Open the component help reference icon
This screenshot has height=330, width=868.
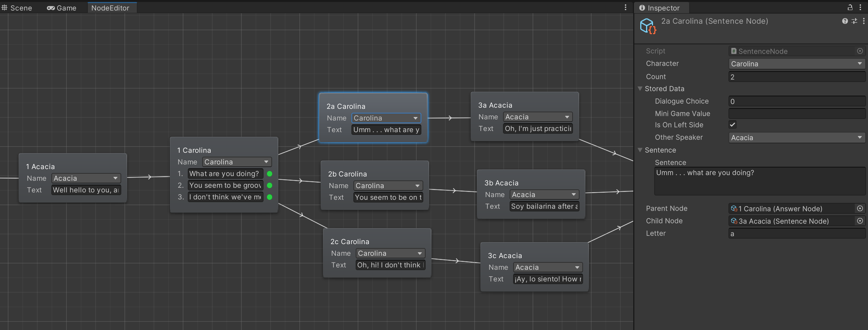845,21
